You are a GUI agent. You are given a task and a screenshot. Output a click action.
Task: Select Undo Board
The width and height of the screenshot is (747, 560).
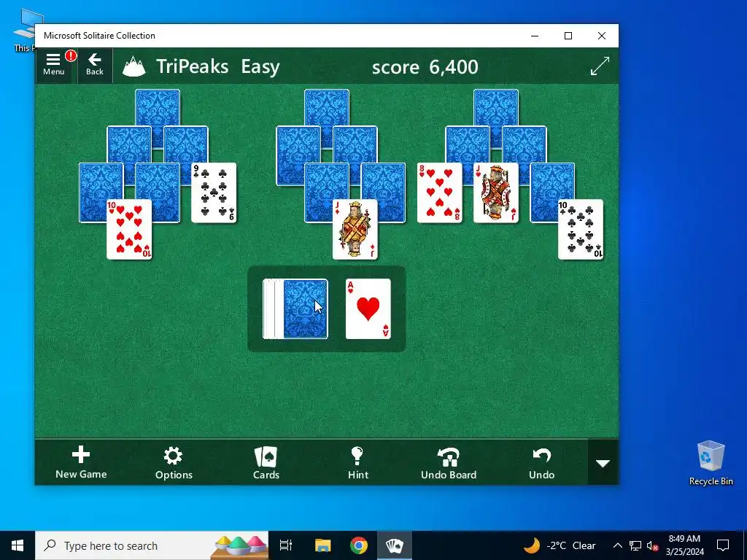pyautogui.click(x=449, y=462)
